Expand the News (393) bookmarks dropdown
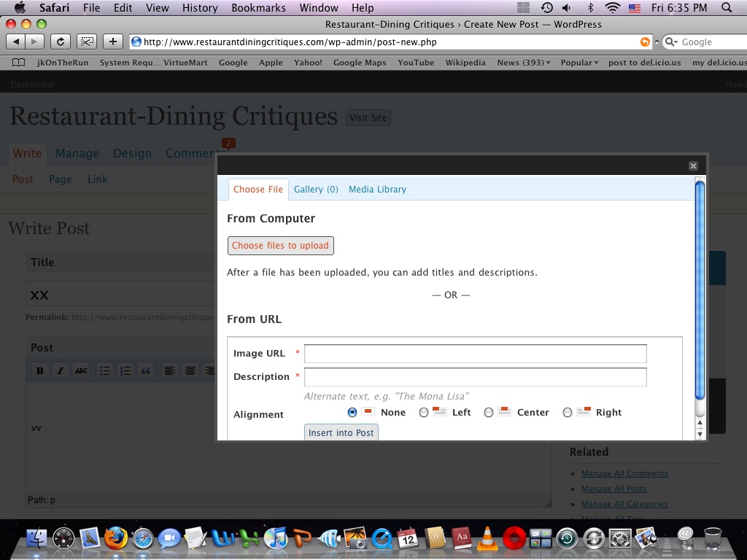The height and width of the screenshot is (560, 747). tap(524, 63)
